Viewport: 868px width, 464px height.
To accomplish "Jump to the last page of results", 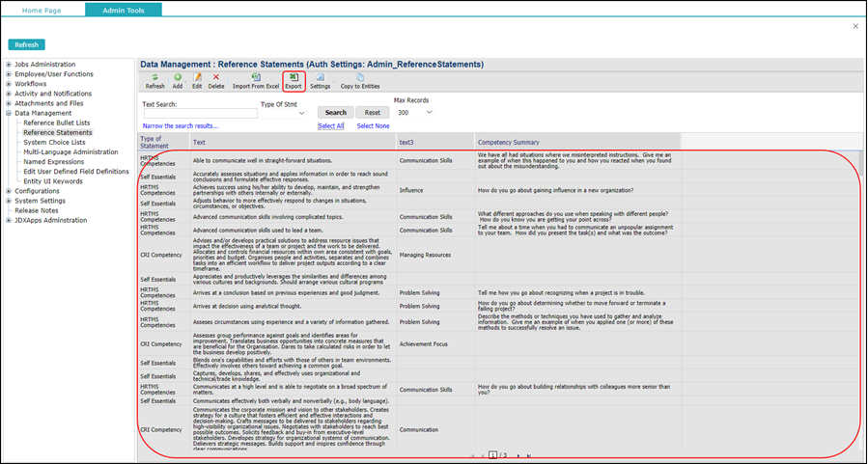I will 528,454.
